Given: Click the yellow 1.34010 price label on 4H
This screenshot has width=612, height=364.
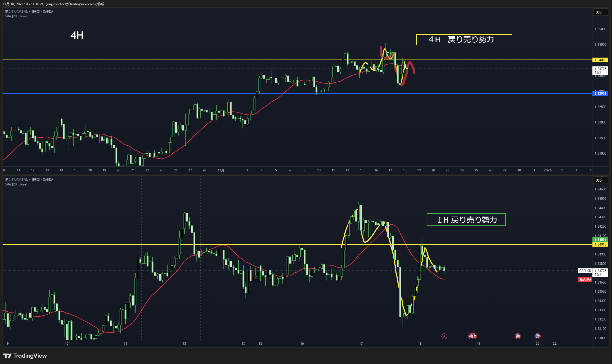Looking at the screenshot, I should coord(600,60).
